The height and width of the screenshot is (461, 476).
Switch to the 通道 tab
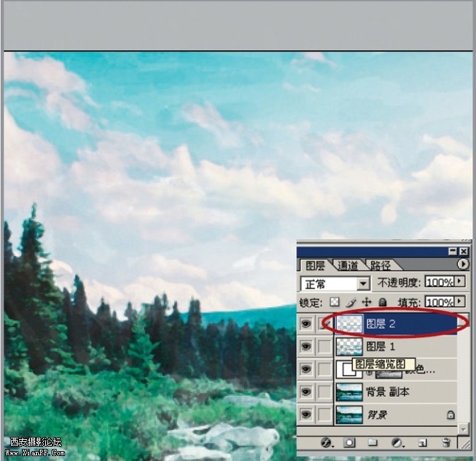[x=347, y=266]
